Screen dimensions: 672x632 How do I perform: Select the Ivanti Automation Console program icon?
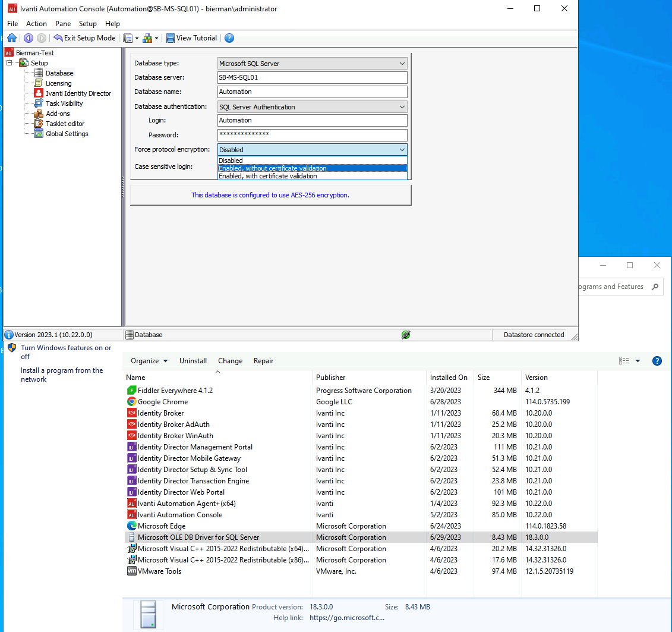pos(131,514)
